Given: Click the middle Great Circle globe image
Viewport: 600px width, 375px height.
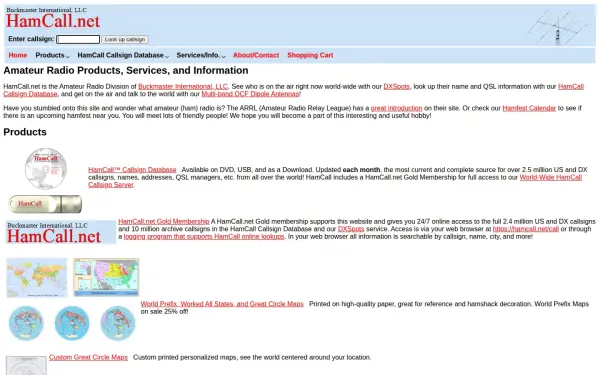Looking at the screenshot, I should pyautogui.click(x=72, y=323).
